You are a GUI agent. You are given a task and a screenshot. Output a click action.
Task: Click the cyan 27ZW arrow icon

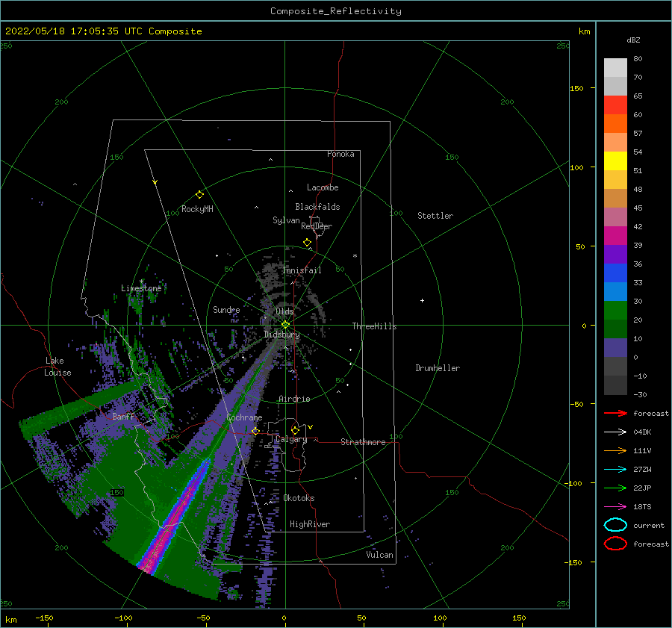tap(615, 470)
